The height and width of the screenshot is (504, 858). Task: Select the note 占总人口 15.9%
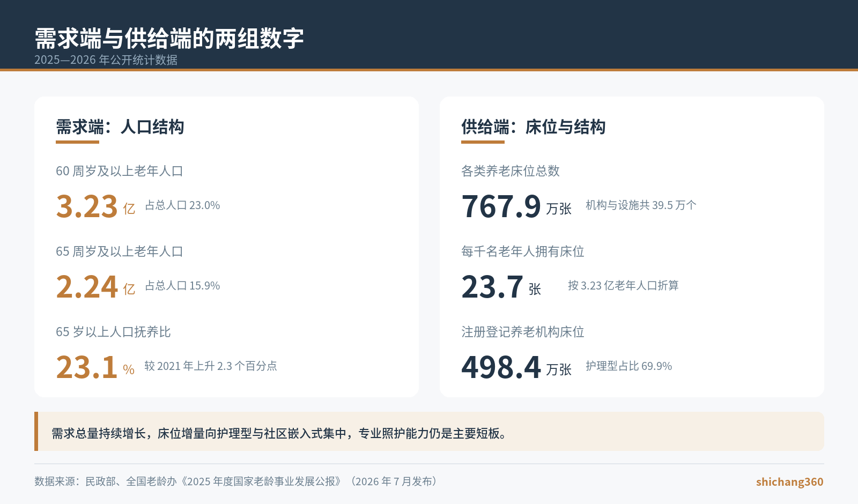coord(182,286)
